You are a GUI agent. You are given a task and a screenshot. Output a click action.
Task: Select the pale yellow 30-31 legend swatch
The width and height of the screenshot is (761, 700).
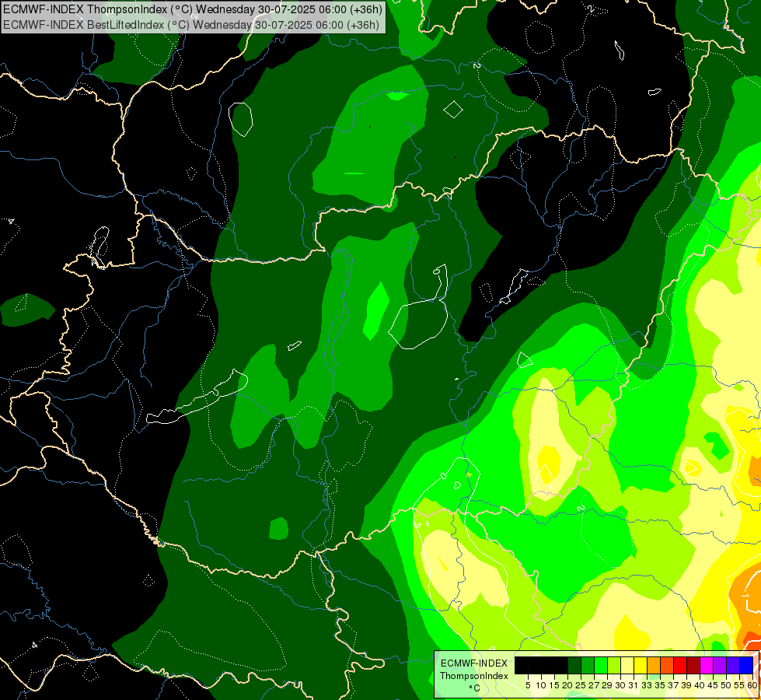[627, 665]
